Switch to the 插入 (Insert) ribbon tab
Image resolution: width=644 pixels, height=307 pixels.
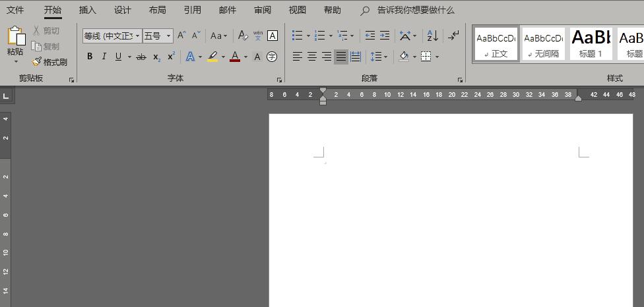(x=87, y=10)
